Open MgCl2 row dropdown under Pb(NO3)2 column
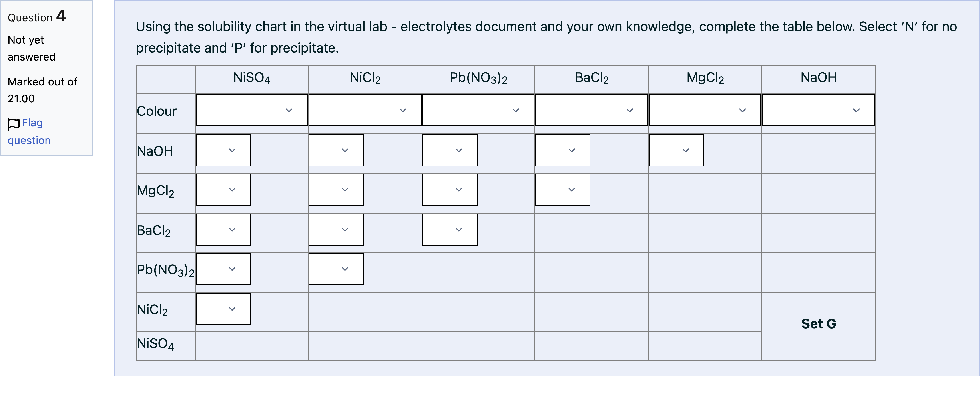The width and height of the screenshot is (980, 412). (450, 190)
